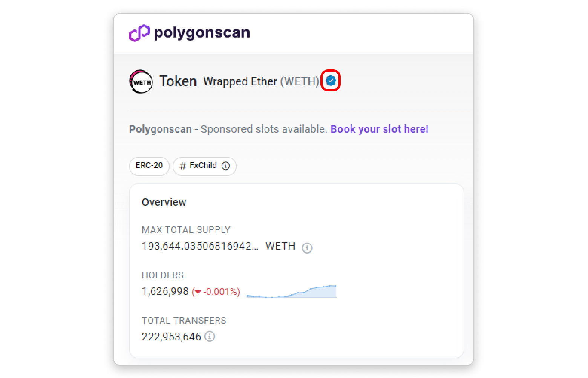This screenshot has height=378, width=588.
Task: Click the total transfers value 222,953,646
Action: pyautogui.click(x=171, y=337)
